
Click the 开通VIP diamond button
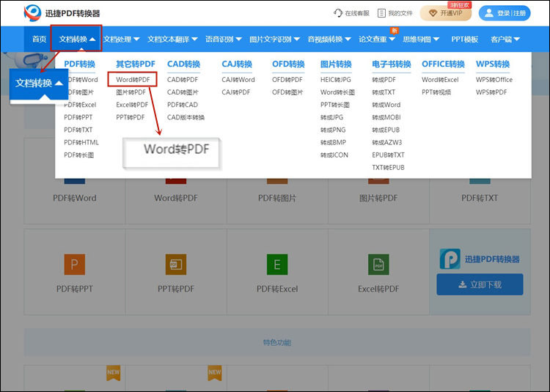click(x=445, y=13)
